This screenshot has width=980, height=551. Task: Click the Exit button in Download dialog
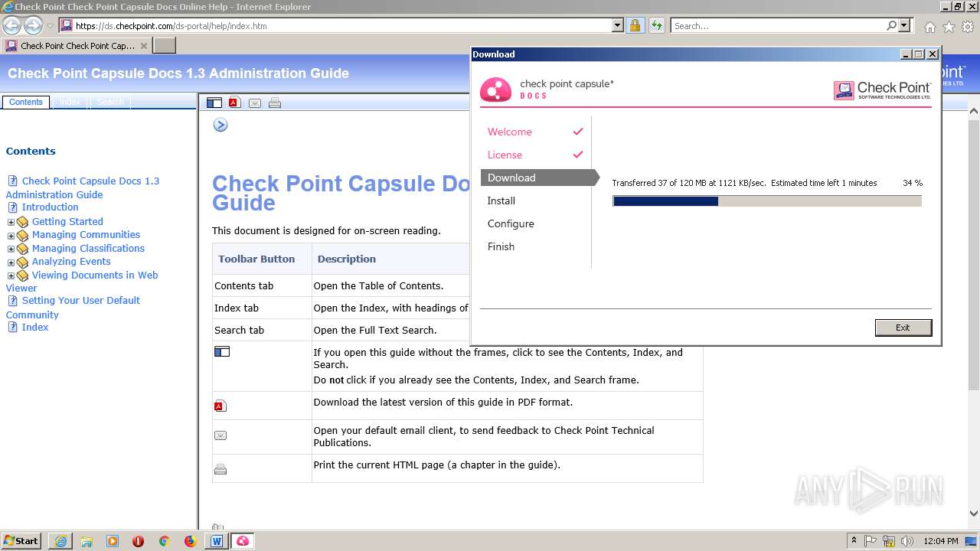[903, 328]
